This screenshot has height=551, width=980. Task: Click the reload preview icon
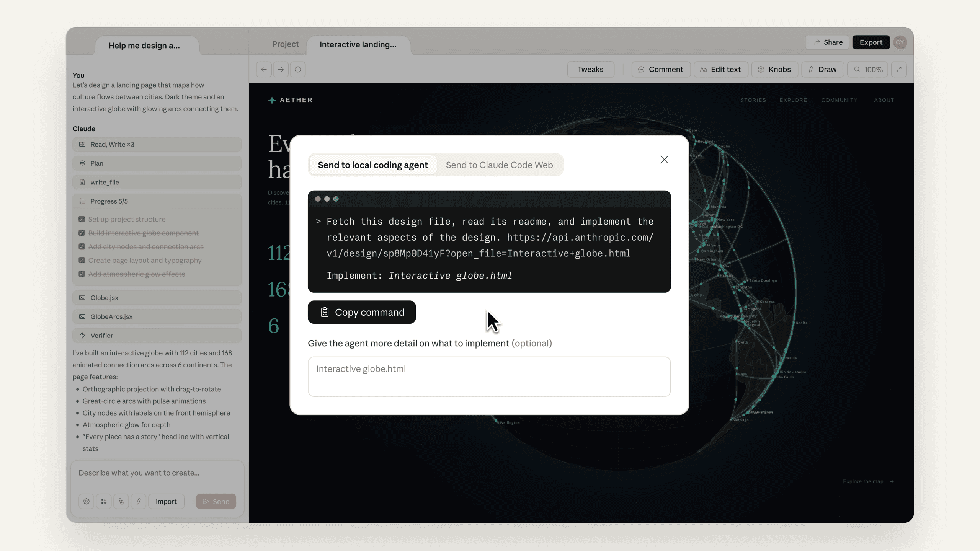pos(297,69)
